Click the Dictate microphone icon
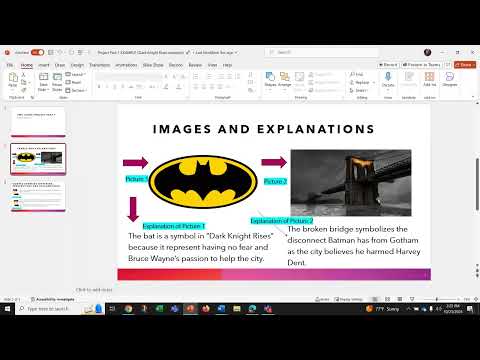 (x=388, y=77)
